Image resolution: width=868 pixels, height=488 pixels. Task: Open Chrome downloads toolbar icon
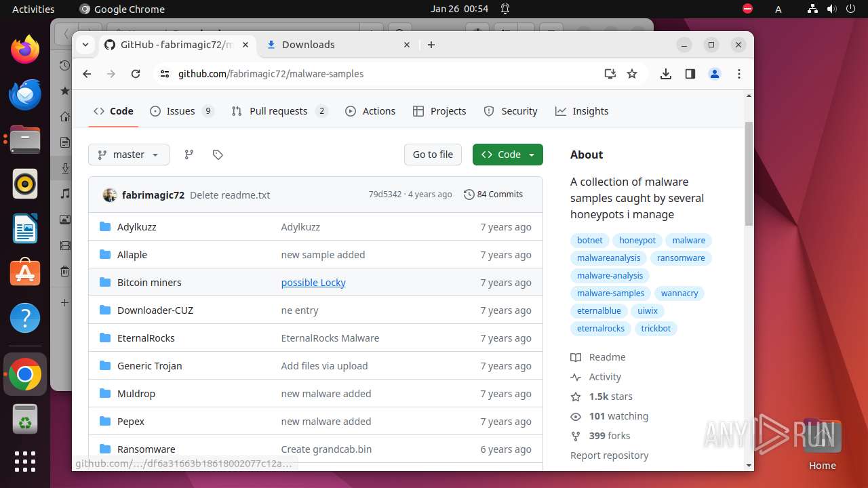click(x=666, y=74)
